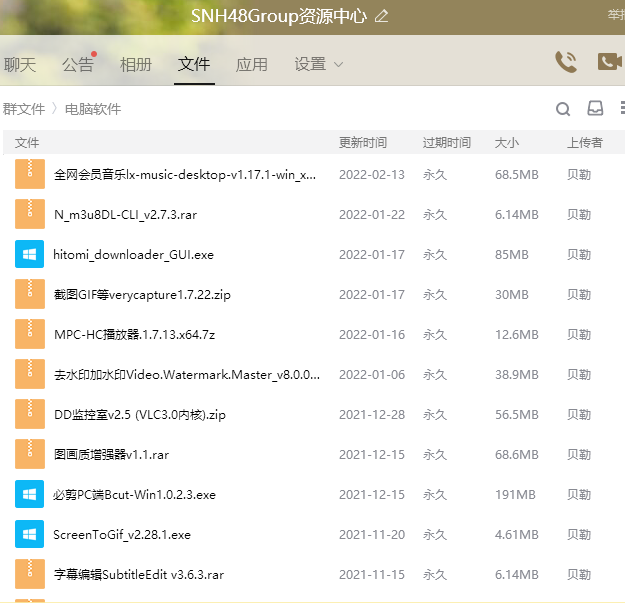Click Windows icon of hitomi_downloader_GUI.exe
The height and width of the screenshot is (603, 625).
(x=29, y=254)
